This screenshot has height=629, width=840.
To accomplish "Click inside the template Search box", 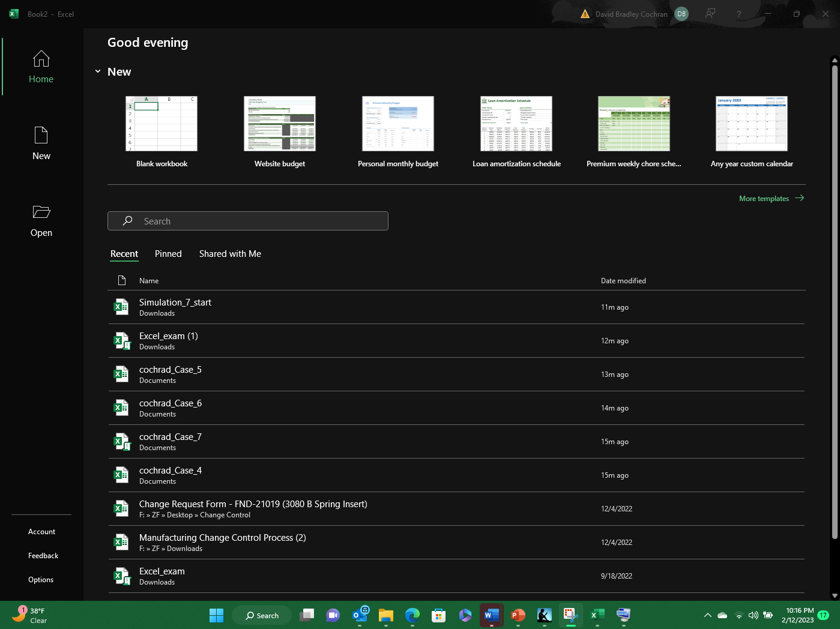I will [248, 221].
